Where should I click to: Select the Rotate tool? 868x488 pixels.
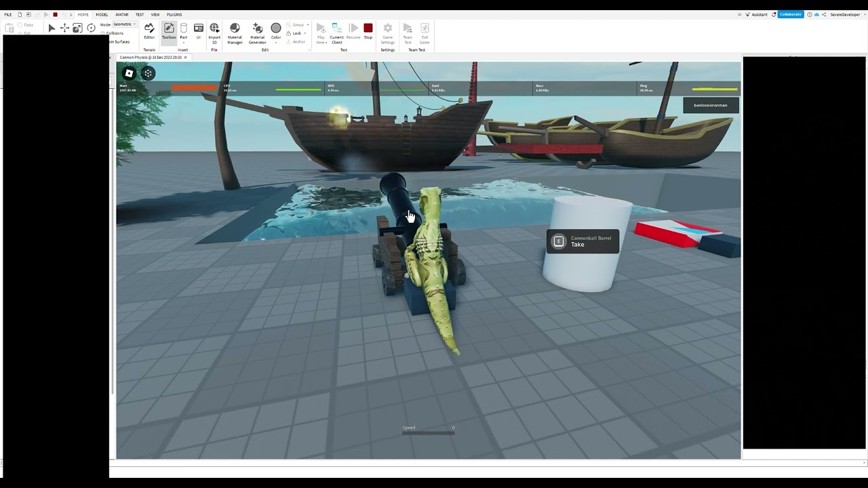pyautogui.click(x=91, y=28)
